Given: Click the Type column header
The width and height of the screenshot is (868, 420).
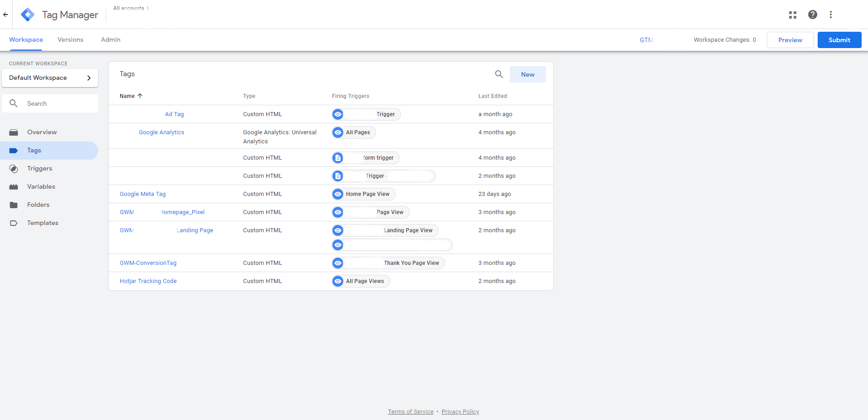Looking at the screenshot, I should (x=249, y=96).
